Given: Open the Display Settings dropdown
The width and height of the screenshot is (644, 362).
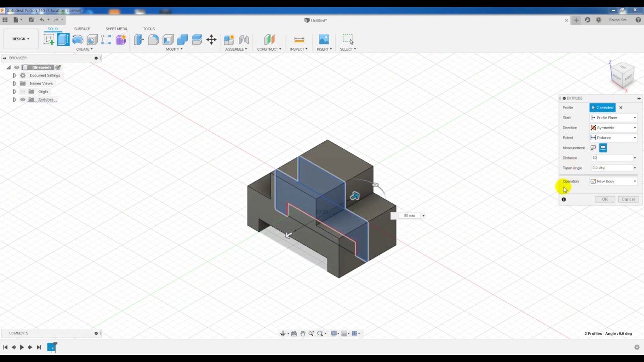Looking at the screenshot, I should click(x=335, y=333).
